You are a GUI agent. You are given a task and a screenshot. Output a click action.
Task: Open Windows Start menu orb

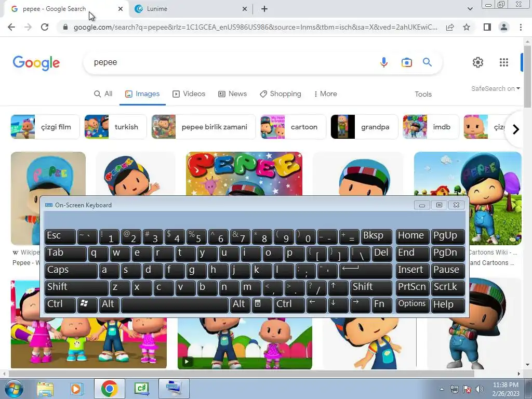point(14,389)
